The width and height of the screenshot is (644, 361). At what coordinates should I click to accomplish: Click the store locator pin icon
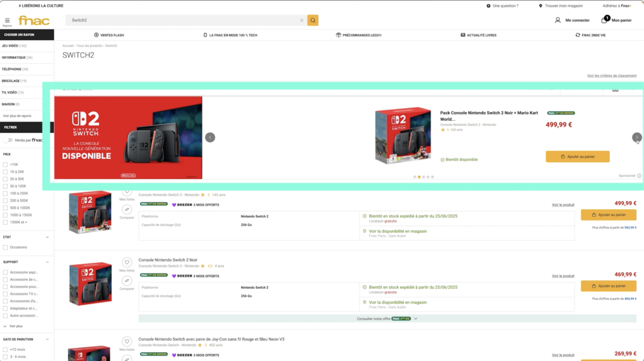[540, 6]
